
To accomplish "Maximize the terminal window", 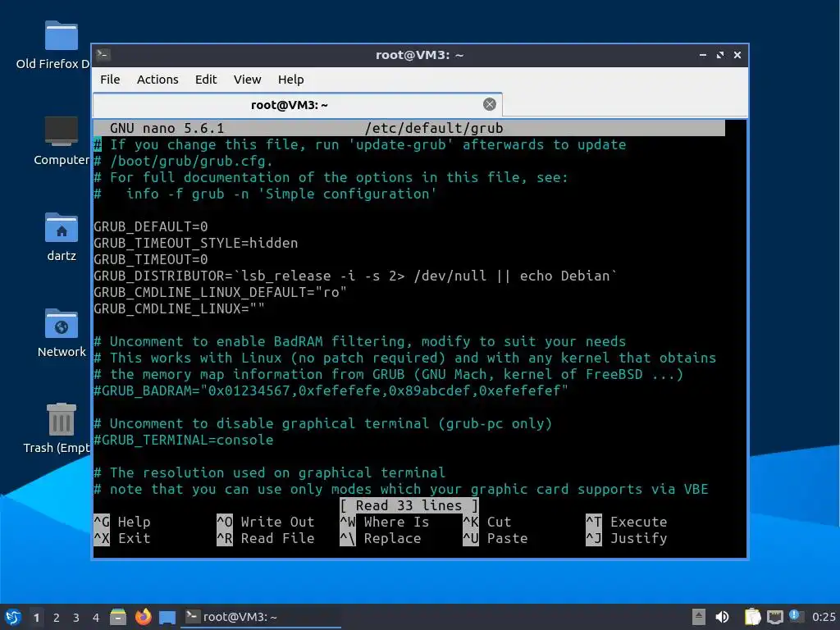I will 720,55.
